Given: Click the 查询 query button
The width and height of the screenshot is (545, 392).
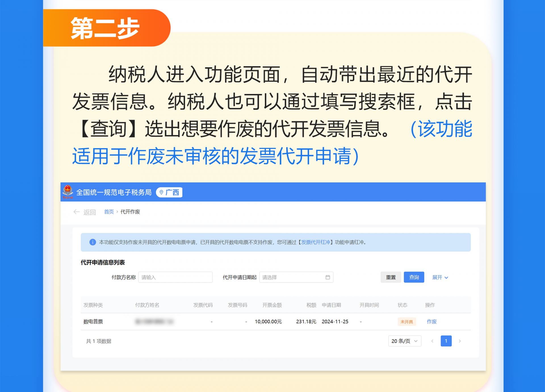Looking at the screenshot, I should 414,277.
